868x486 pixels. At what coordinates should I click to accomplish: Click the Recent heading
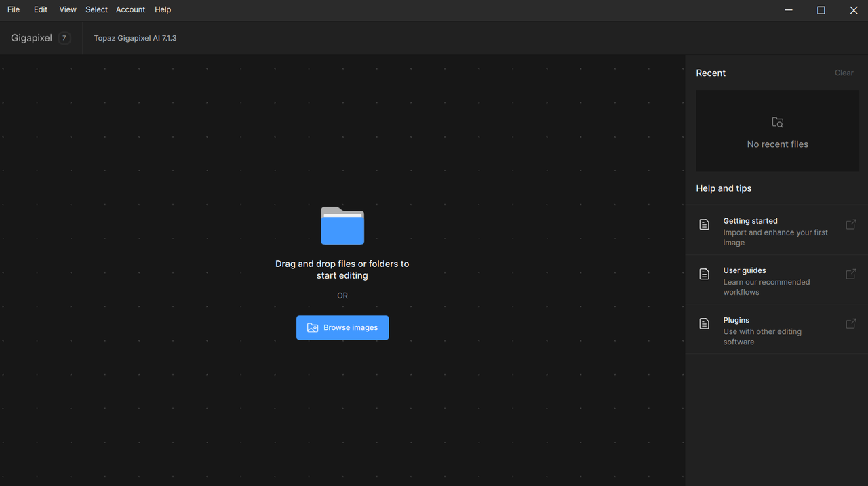click(x=711, y=73)
